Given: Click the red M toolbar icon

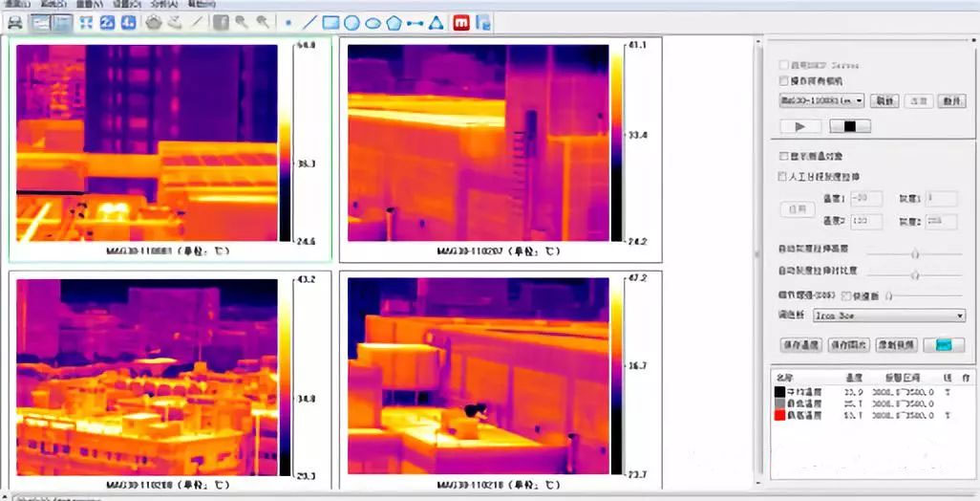Looking at the screenshot, I should (461, 22).
